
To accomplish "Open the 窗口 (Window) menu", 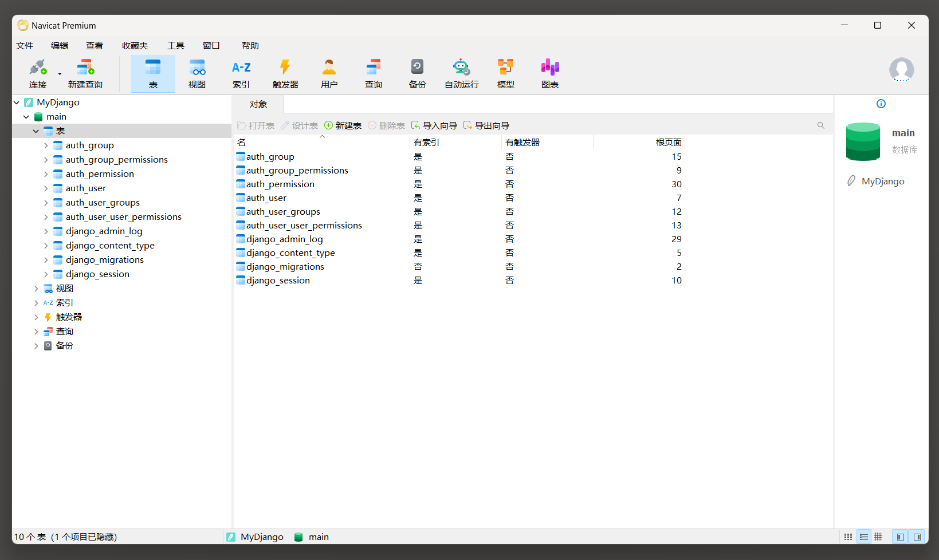I will [x=211, y=45].
